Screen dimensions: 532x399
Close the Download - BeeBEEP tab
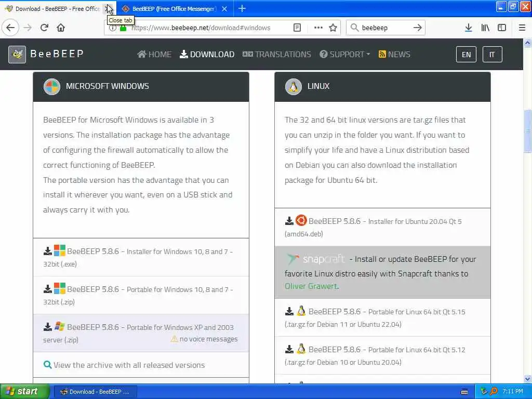108,9
